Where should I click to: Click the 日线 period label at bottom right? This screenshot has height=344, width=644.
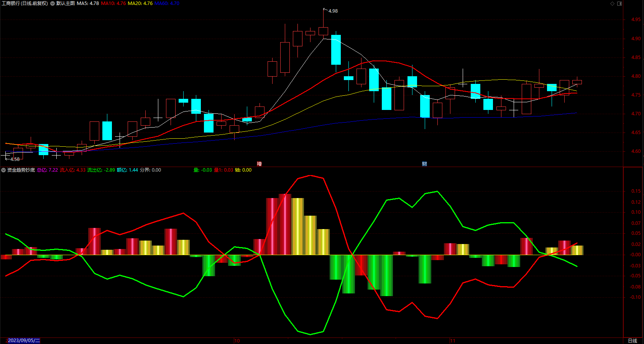(x=632, y=341)
